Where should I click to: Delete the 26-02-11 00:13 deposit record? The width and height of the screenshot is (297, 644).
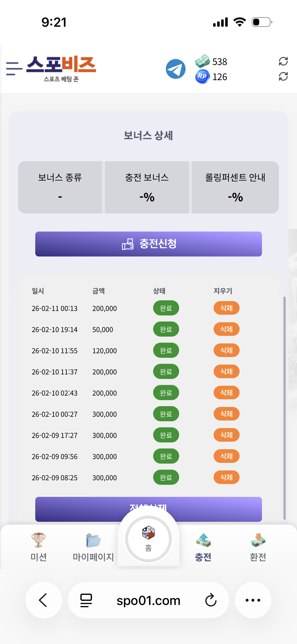(x=226, y=308)
